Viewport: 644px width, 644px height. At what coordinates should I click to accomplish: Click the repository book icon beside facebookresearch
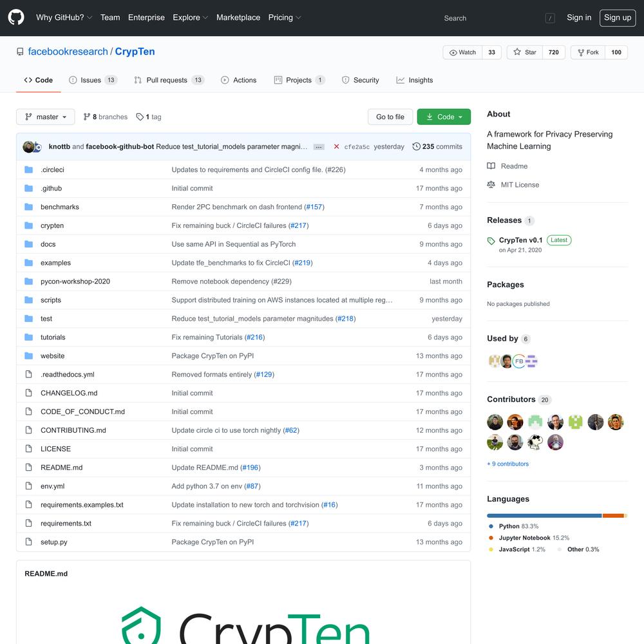pos(20,52)
